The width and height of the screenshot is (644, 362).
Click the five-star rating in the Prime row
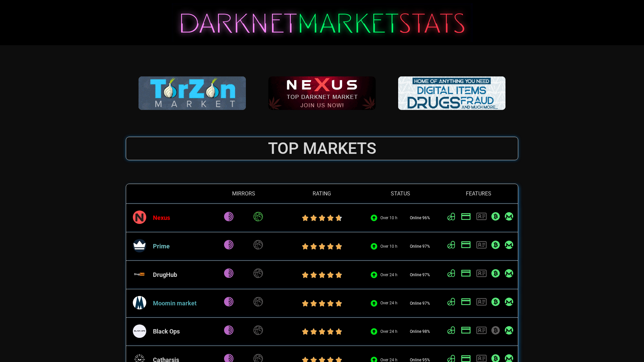pos(322,246)
